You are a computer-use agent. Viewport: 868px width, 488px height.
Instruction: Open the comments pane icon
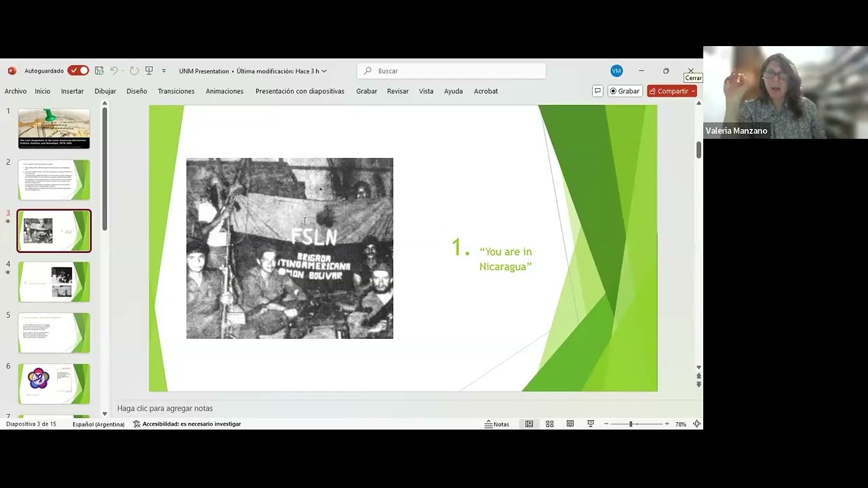point(597,91)
